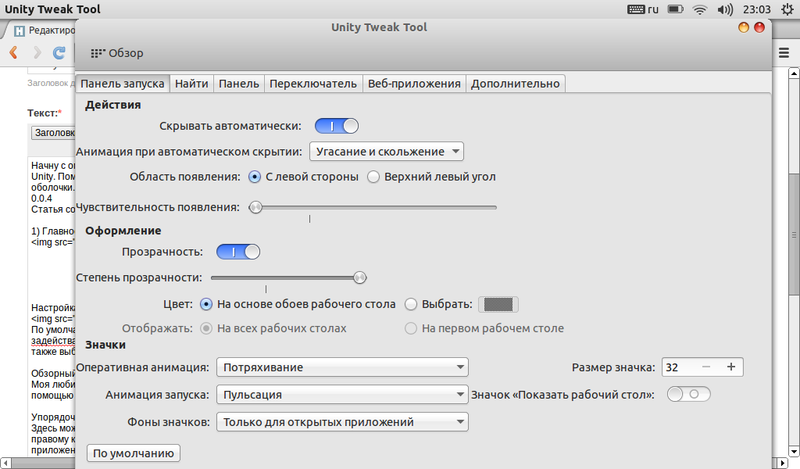The width and height of the screenshot is (800, 469).
Task: Switch to the Найти tab
Action: click(x=191, y=84)
